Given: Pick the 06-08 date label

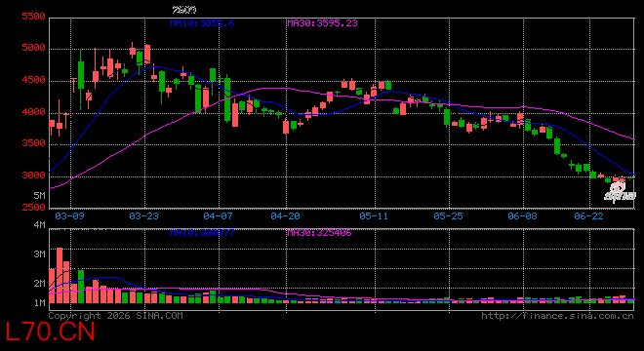Looking at the screenshot, I should pyautogui.click(x=522, y=215).
